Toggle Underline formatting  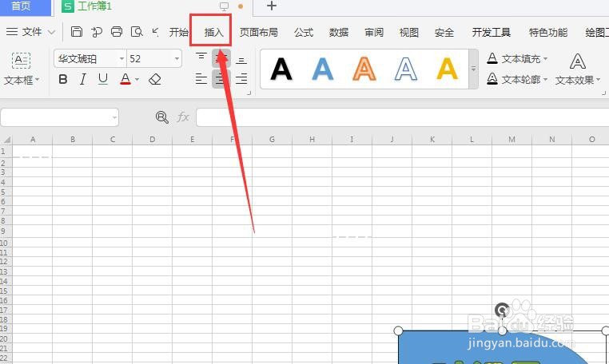tap(103, 79)
